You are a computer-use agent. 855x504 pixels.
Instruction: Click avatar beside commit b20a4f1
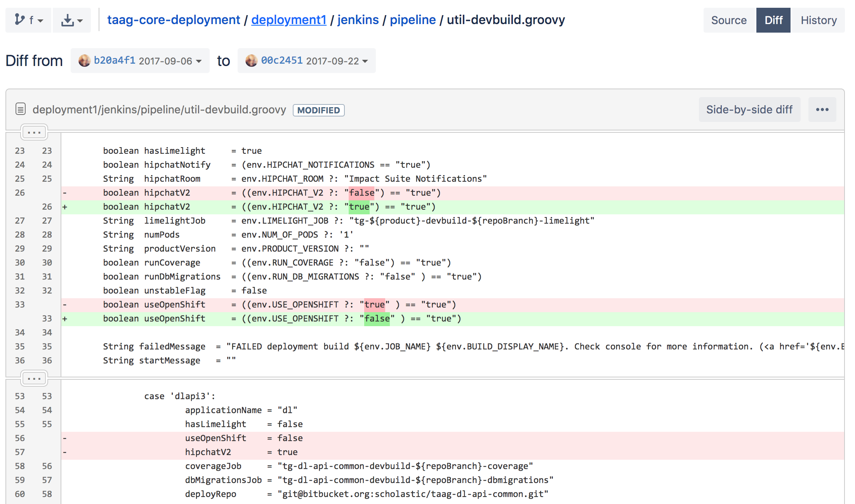pos(84,61)
